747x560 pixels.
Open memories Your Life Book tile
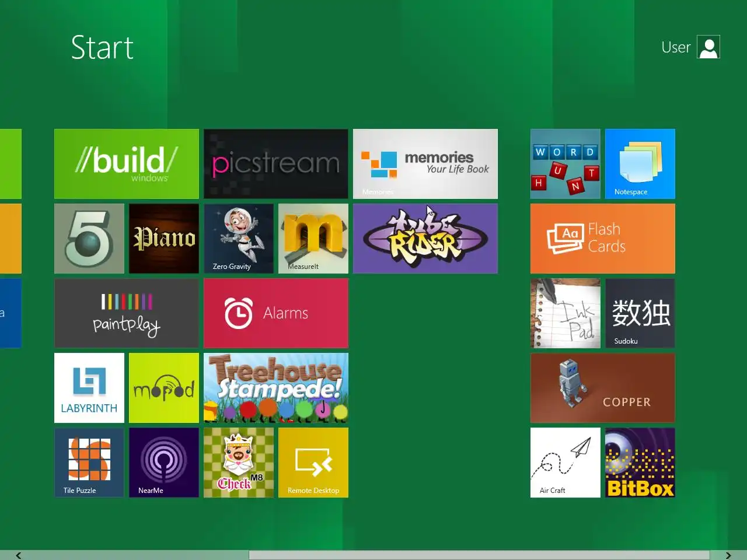pyautogui.click(x=425, y=164)
